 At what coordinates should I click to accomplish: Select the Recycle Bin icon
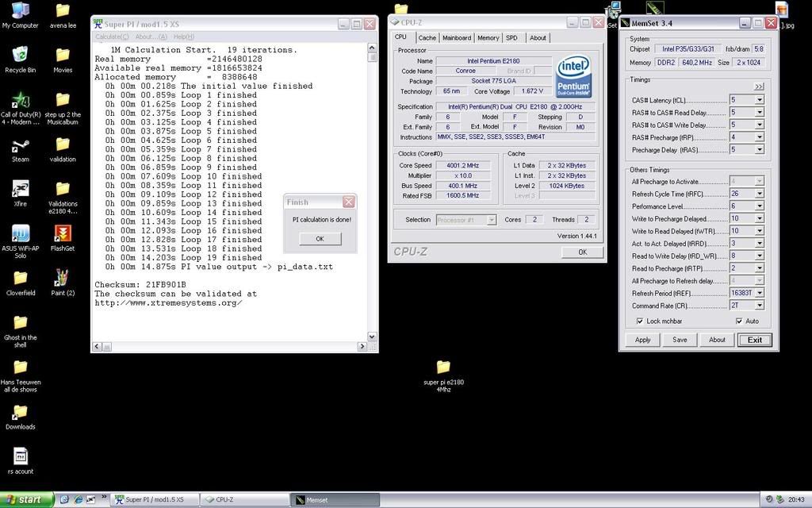(20, 55)
